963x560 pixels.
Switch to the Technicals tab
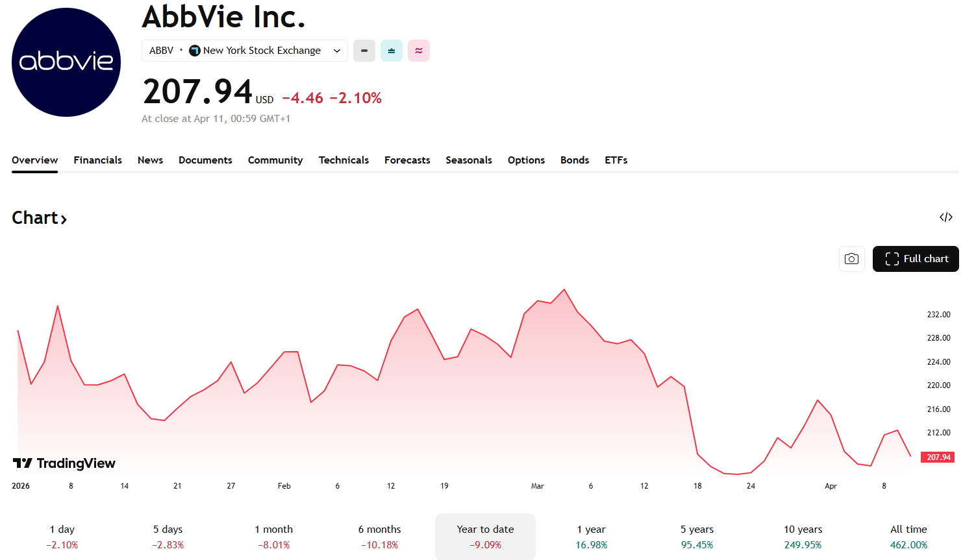pyautogui.click(x=344, y=160)
